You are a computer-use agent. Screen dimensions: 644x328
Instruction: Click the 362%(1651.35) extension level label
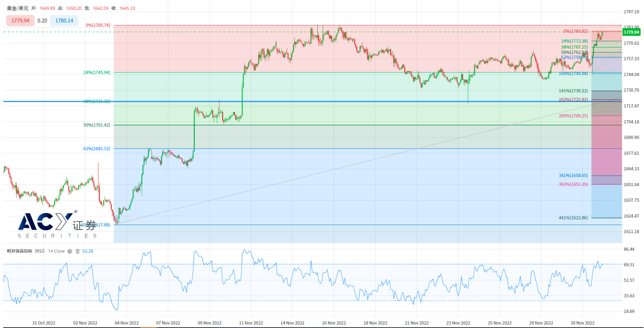pyautogui.click(x=573, y=184)
